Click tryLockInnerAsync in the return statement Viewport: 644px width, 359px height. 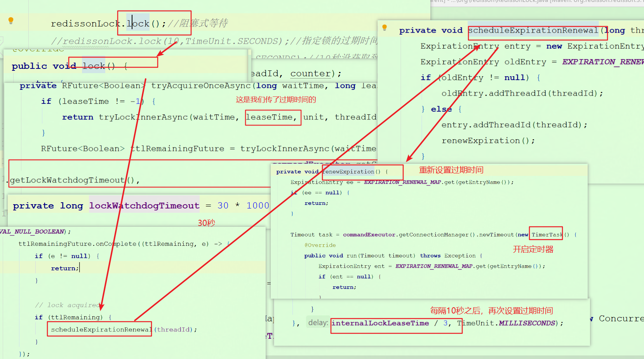pos(143,117)
